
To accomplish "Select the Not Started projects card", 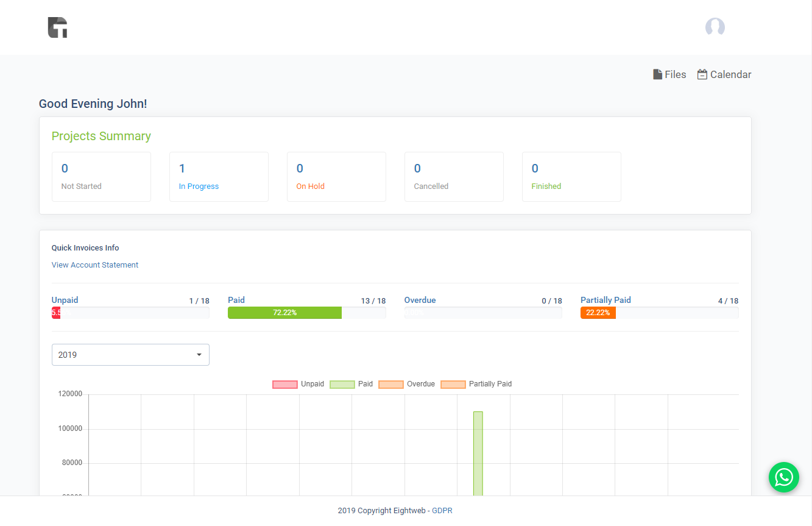I will pos(101,177).
